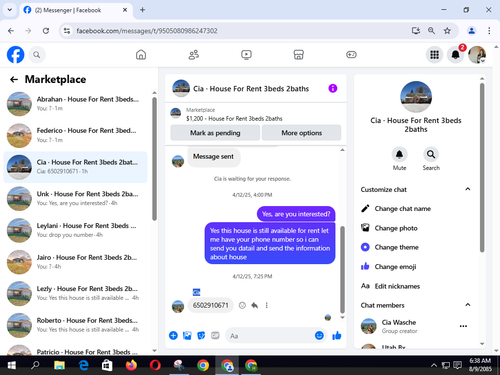Reply to the 6502910671 message
Screen dimensions: 500x375
(x=255, y=305)
